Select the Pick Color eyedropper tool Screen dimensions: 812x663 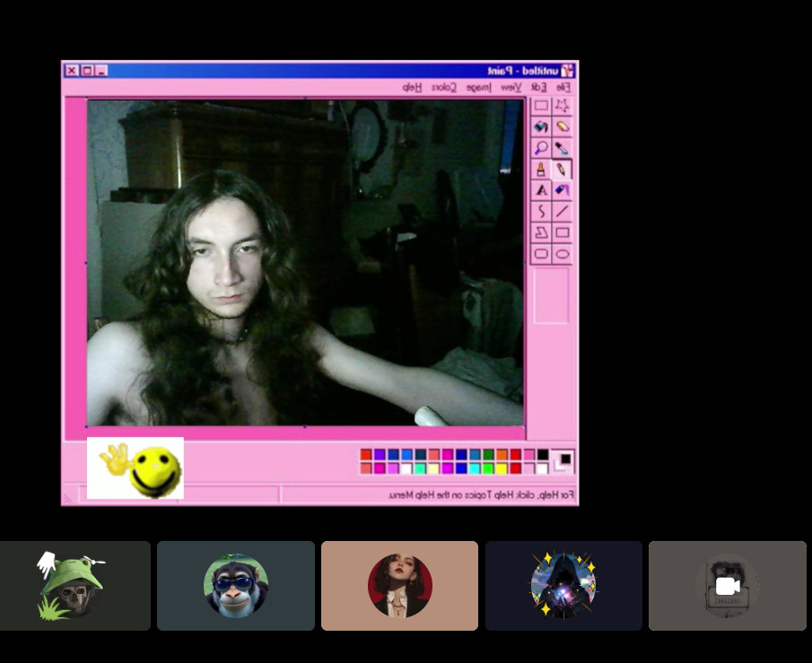point(563,148)
